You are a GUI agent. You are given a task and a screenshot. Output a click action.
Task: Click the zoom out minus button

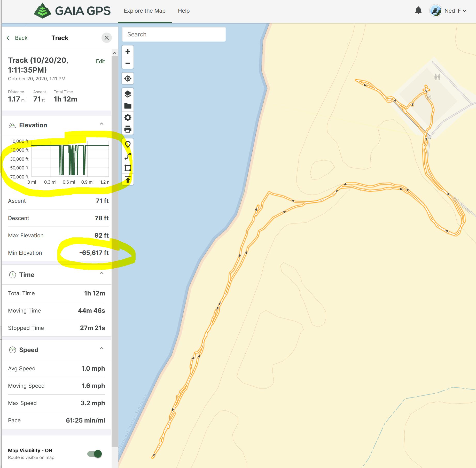click(128, 63)
